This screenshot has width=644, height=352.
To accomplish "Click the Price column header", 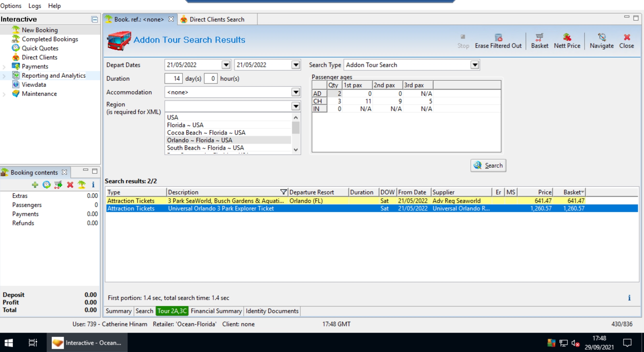I will click(535, 192).
